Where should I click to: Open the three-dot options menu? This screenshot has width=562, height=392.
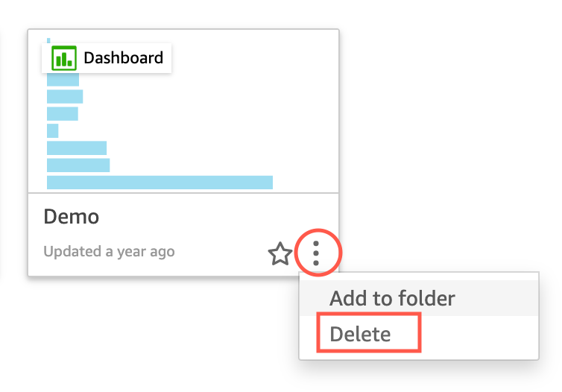pyautogui.click(x=317, y=254)
